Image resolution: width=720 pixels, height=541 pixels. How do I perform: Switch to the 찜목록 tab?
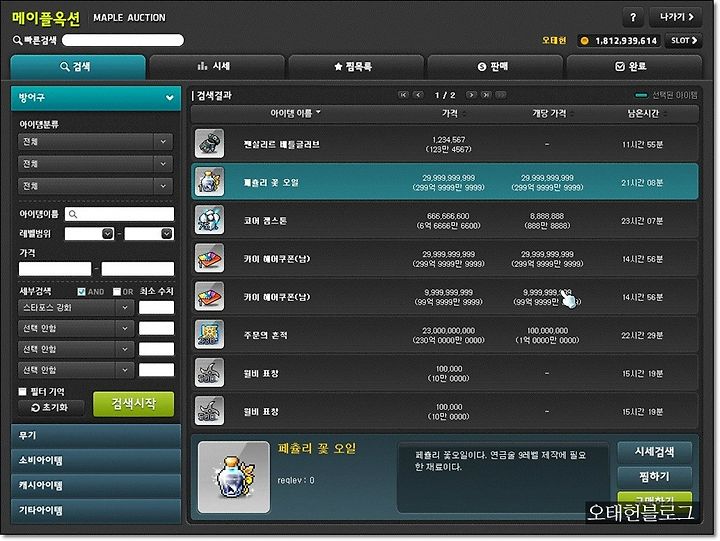(x=355, y=67)
